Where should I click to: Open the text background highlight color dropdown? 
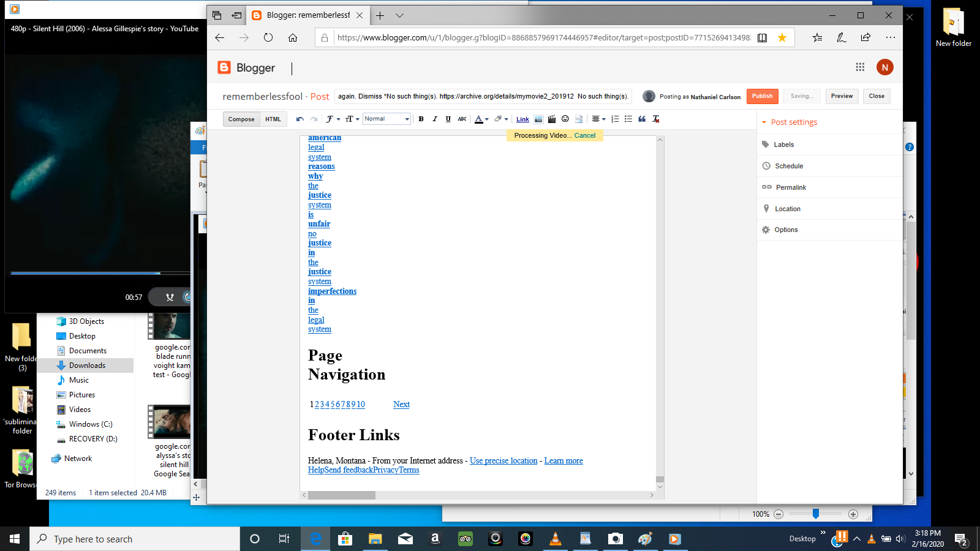[x=501, y=119]
